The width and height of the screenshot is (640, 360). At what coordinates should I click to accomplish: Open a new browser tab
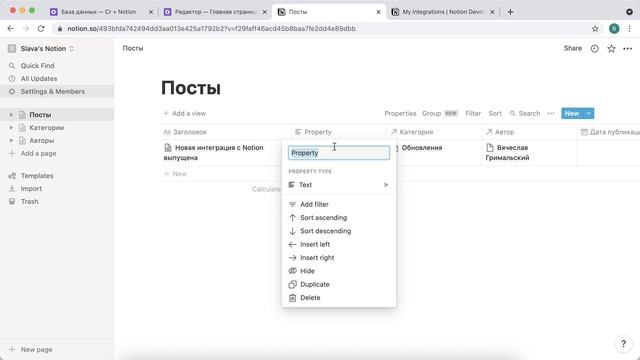pyautogui.click(x=510, y=12)
